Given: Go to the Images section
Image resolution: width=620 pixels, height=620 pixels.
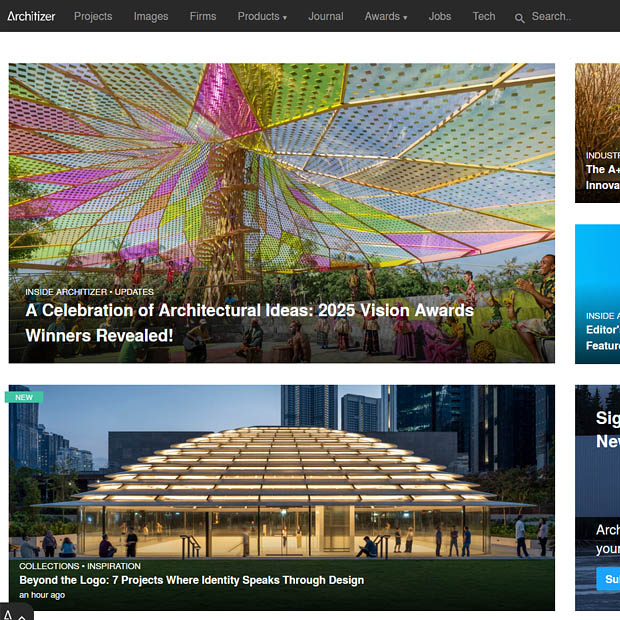Looking at the screenshot, I should coord(151,16).
